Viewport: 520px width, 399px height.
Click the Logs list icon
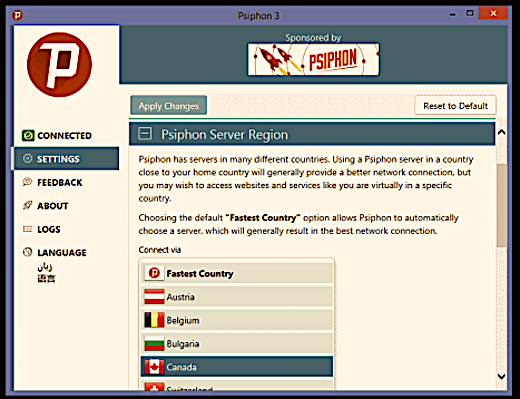point(27,229)
